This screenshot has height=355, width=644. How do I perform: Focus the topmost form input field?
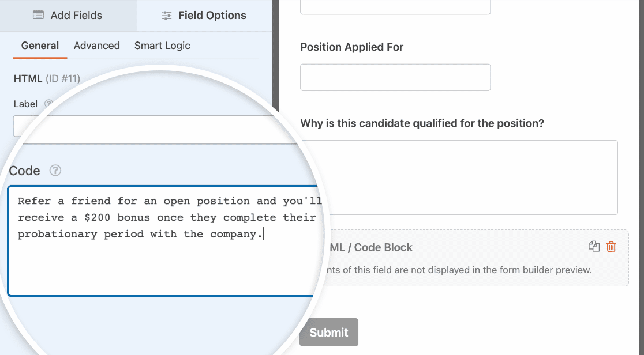coord(395,5)
